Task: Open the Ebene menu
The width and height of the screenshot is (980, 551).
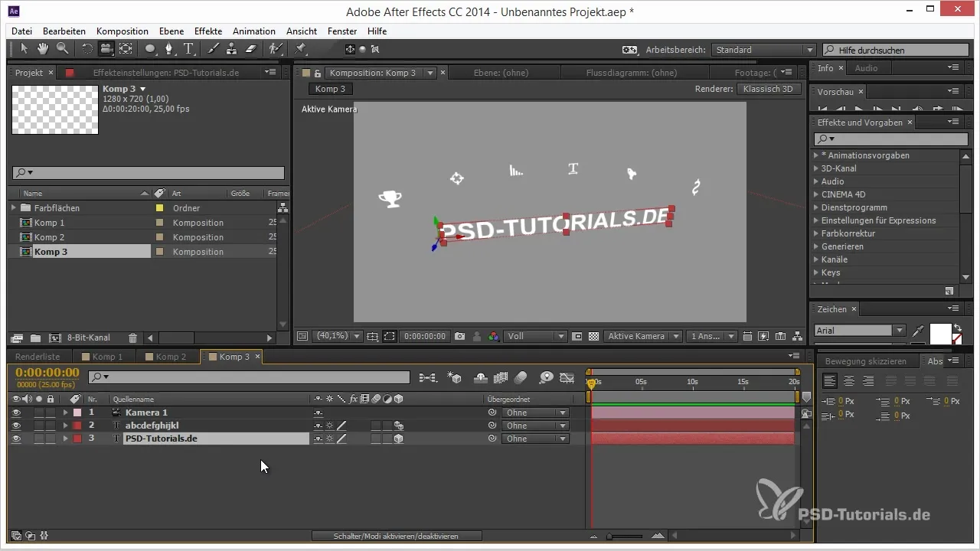Action: coord(171,31)
